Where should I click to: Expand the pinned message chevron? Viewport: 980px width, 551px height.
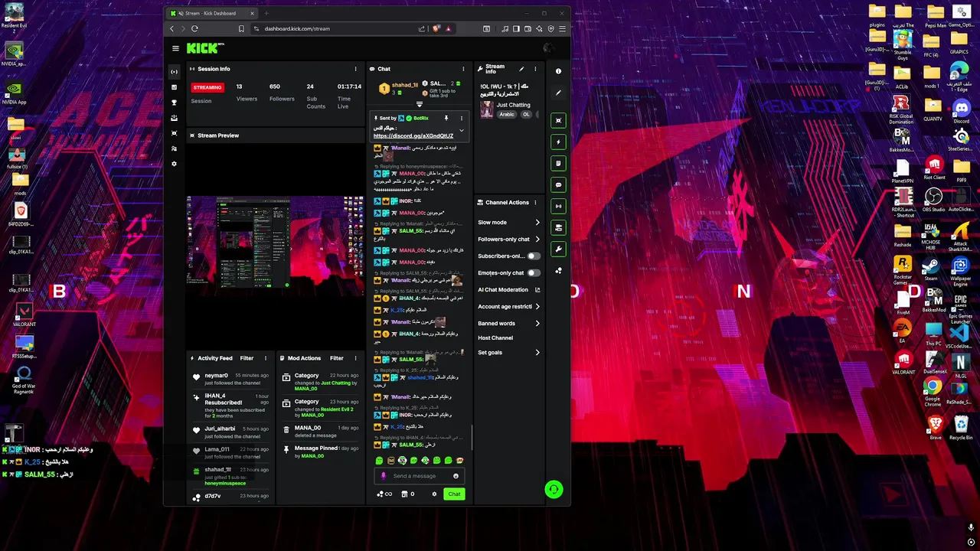tap(461, 131)
